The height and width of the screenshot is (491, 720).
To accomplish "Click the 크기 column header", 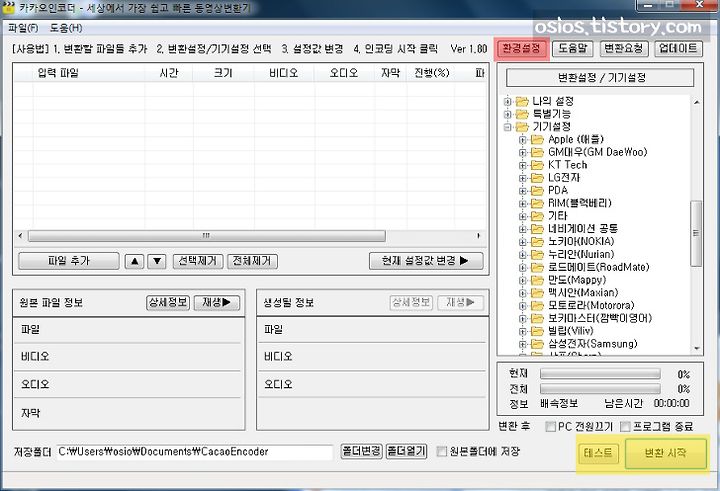I will (x=224, y=73).
